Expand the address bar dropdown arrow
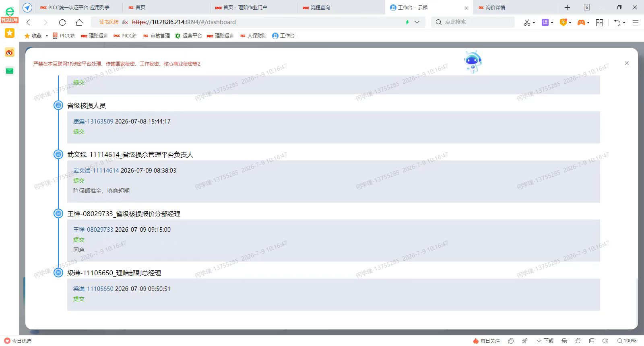Image resolution: width=644 pixels, height=346 pixels. click(x=417, y=22)
